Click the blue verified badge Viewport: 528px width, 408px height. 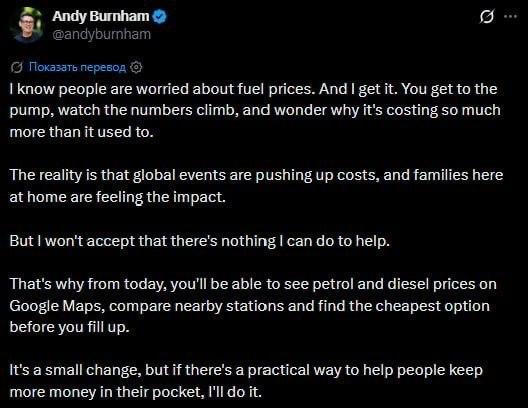(x=160, y=16)
